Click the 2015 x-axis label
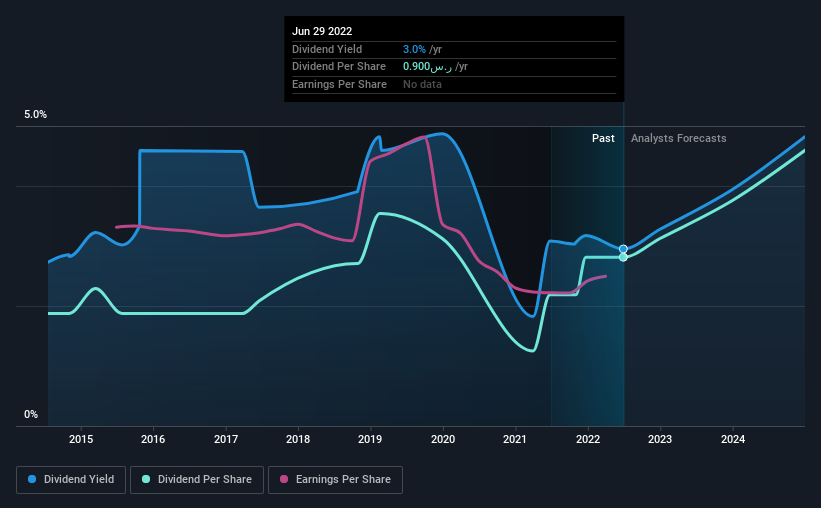 pyautogui.click(x=81, y=439)
